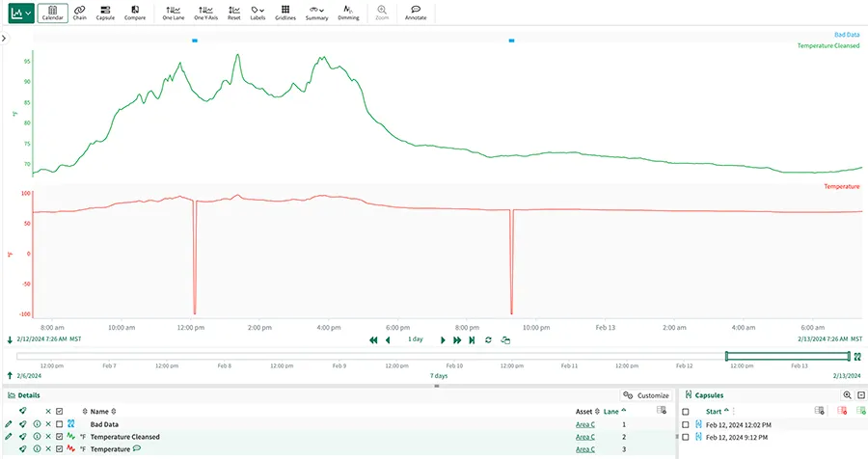Screen dimensions: 868x459
Task: Open Area C link for Temperature
Action: [x=585, y=449]
